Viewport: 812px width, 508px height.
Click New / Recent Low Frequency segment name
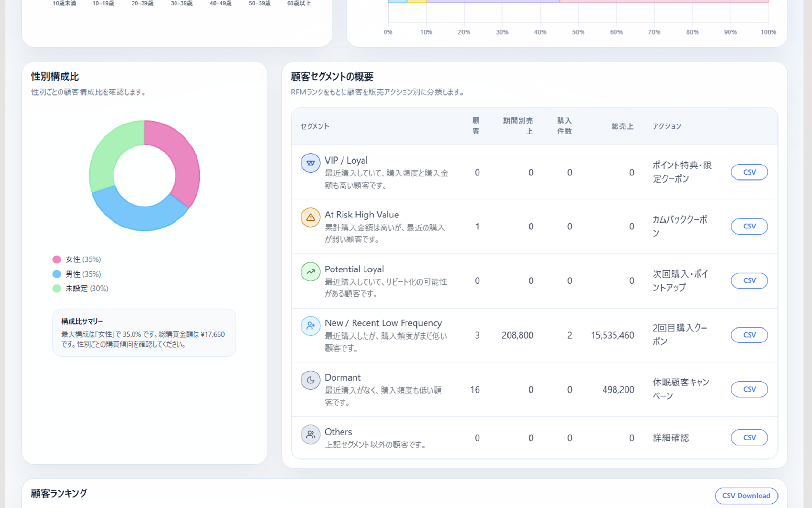[383, 323]
